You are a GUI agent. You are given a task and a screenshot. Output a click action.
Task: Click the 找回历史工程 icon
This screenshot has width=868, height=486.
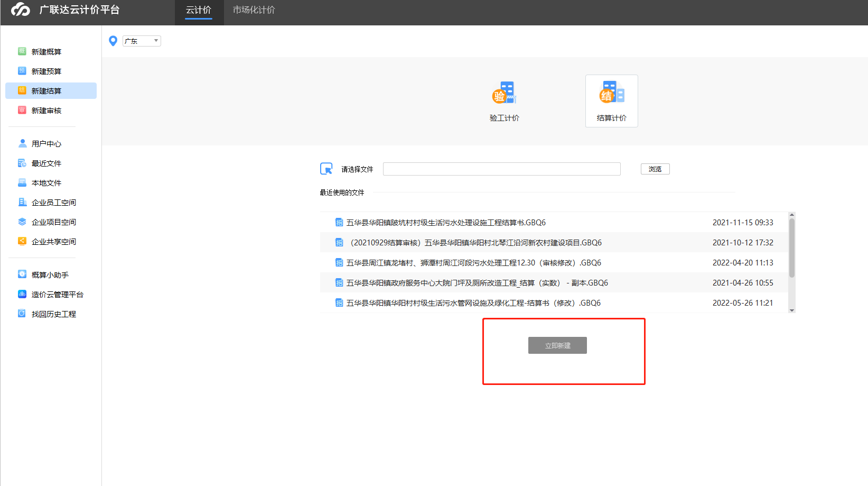coord(22,314)
